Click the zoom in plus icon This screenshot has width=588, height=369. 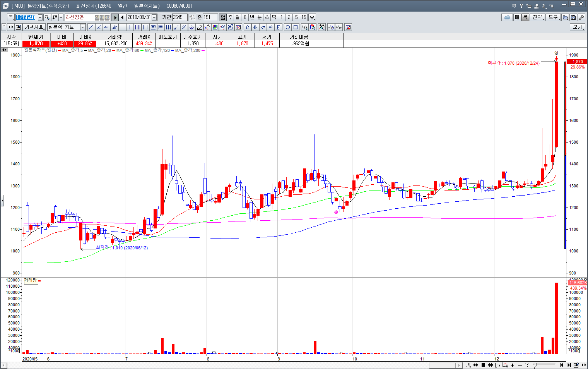pos(513,365)
